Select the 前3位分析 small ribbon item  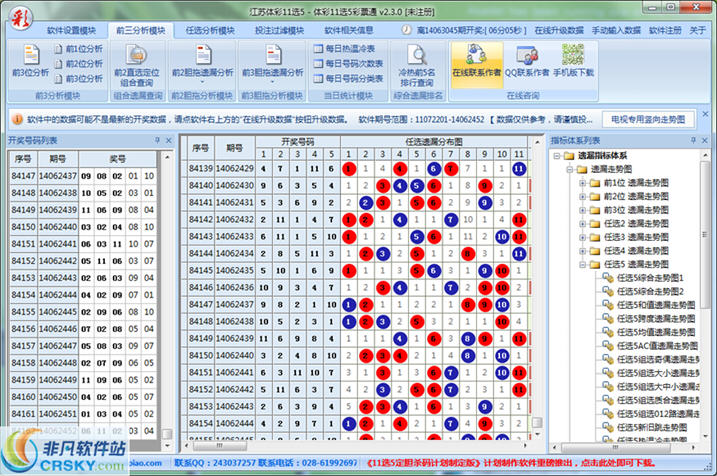coord(78,79)
